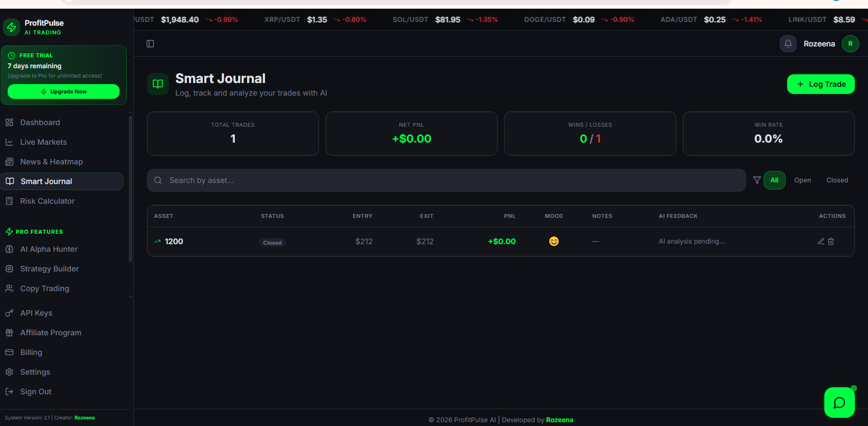This screenshot has height=426, width=868.
Task: Click the PNL column header
Action: point(510,216)
